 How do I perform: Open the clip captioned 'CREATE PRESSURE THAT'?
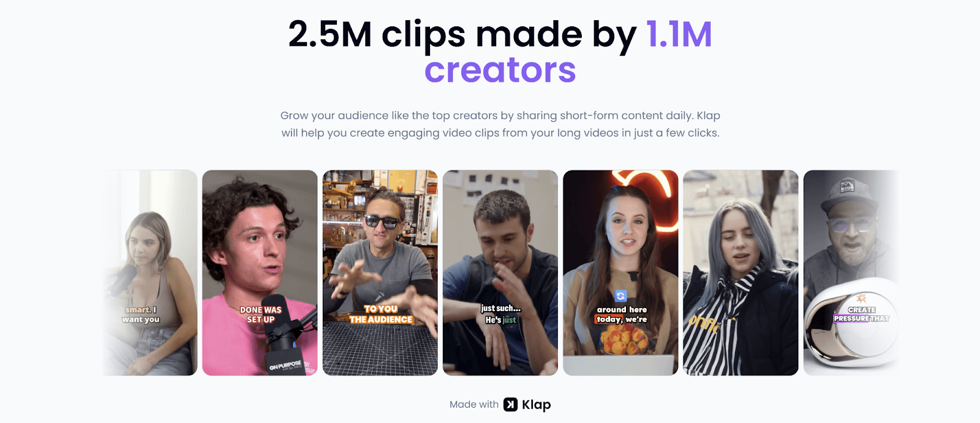pyautogui.click(x=851, y=273)
